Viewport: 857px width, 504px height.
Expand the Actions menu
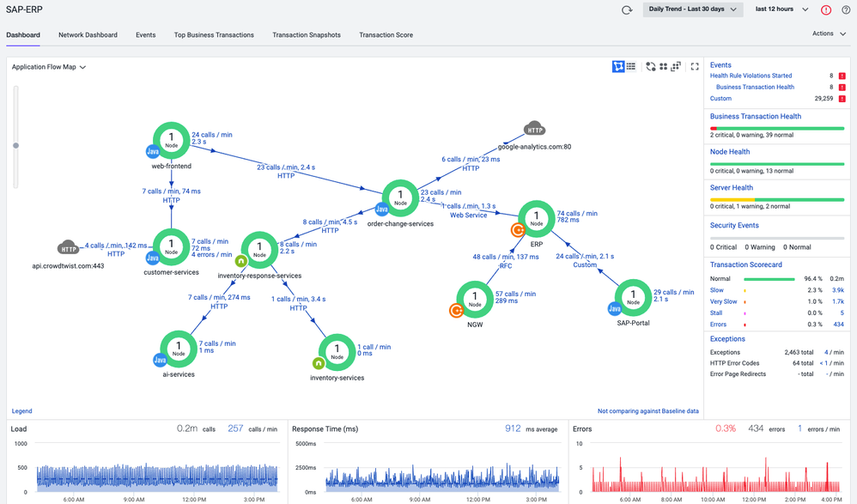[x=829, y=33]
